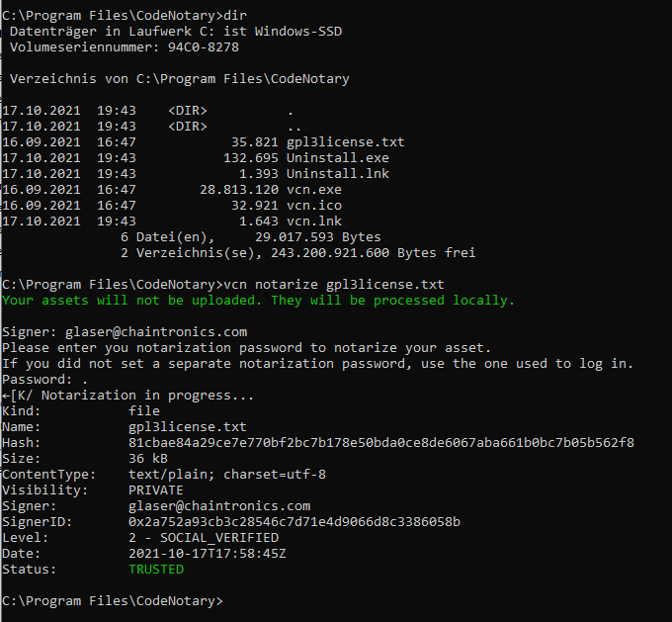Click the vcn.exe file name in listing

click(x=314, y=189)
